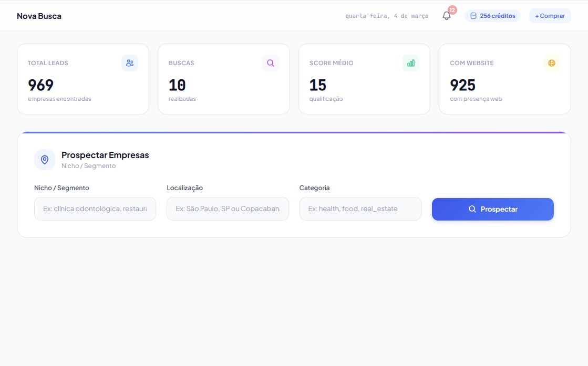Click the notification badge showing 12
This screenshot has height=366, width=588.
(451, 9)
